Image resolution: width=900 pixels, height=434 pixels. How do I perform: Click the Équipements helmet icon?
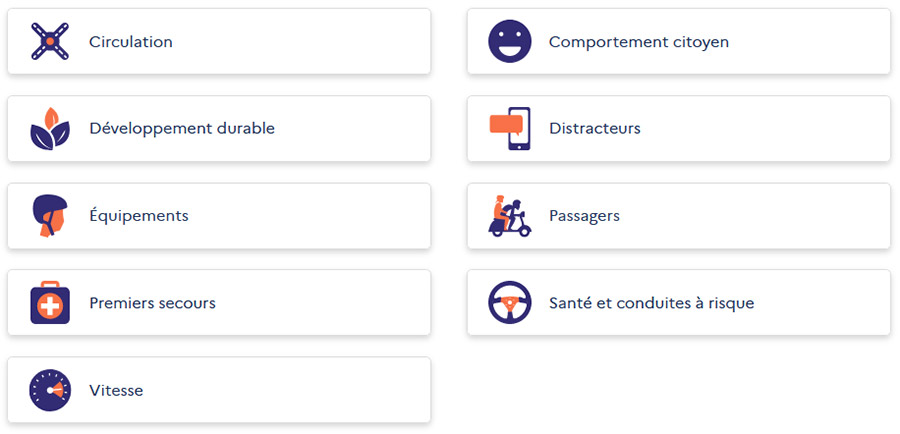[50, 216]
